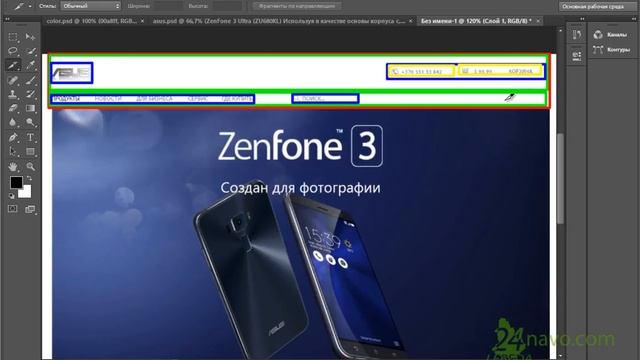640x360 pixels.
Task: Change the screen mode
Action: click(30, 209)
